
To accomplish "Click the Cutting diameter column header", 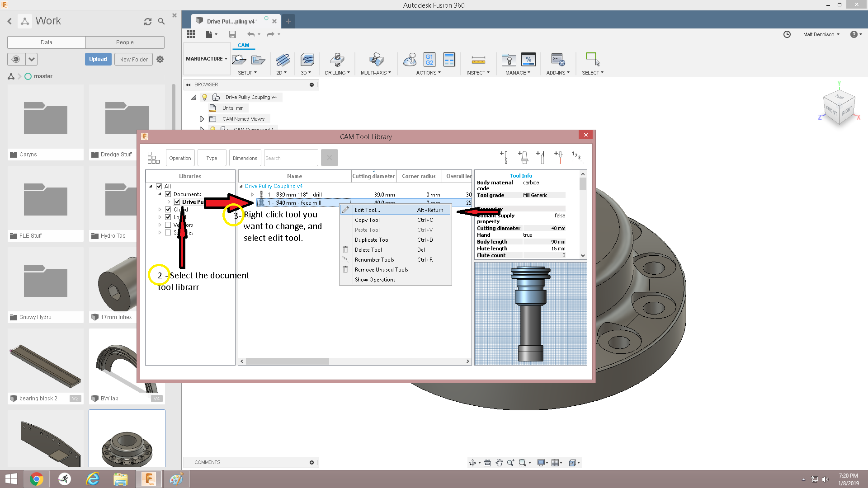I will coord(373,176).
